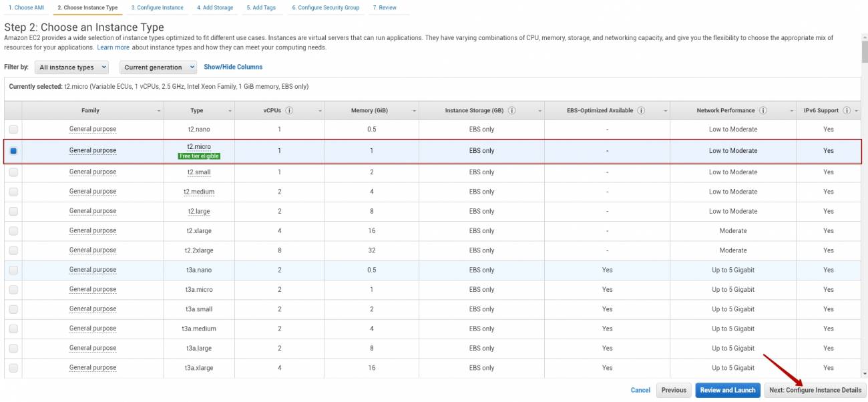
Task: Select the t3a.large instance checkbox
Action: (x=13, y=349)
